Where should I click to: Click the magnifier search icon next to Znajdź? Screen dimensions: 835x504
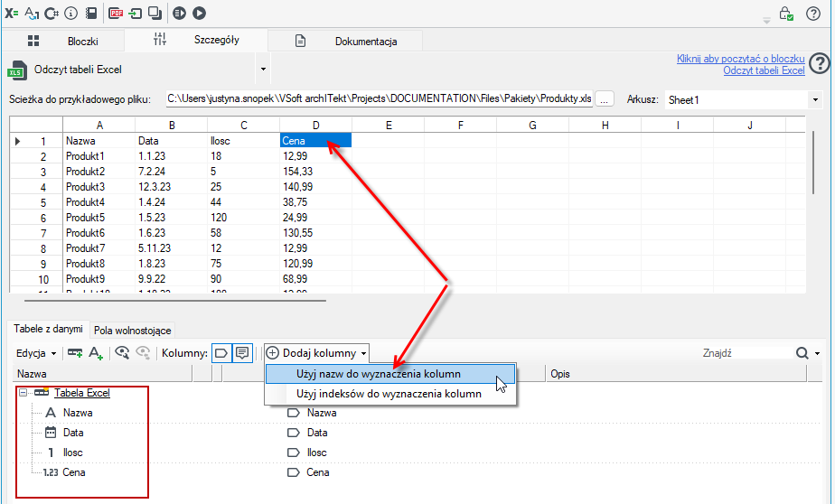(x=802, y=353)
